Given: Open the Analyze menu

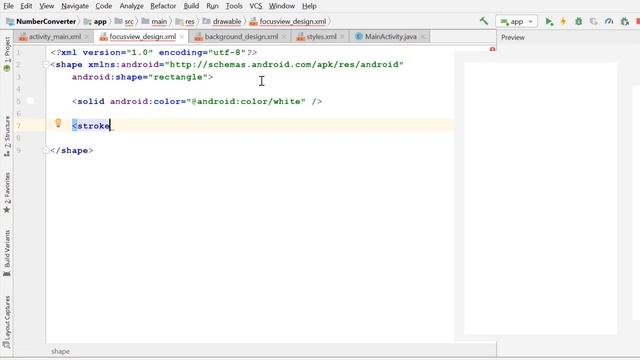Looking at the screenshot, I should (131, 6).
